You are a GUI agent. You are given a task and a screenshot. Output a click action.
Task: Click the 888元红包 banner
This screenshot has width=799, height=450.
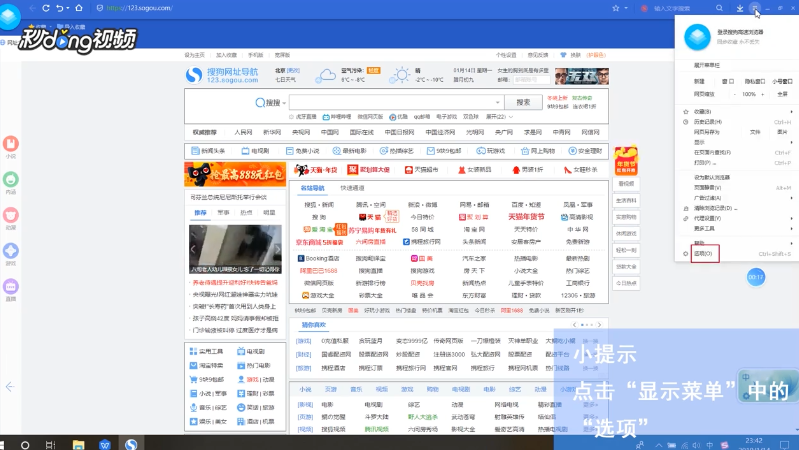pyautogui.click(x=235, y=175)
